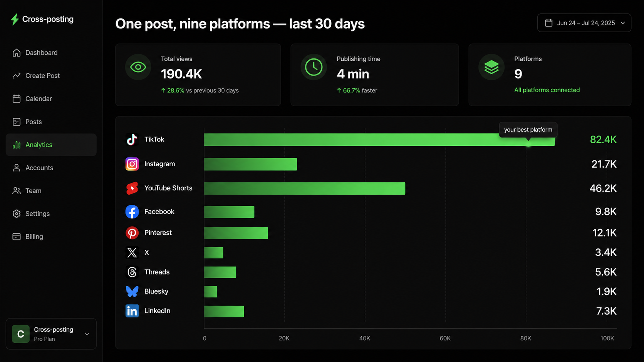Open Billing in the sidebar
This screenshot has width=644, height=362.
point(51,237)
